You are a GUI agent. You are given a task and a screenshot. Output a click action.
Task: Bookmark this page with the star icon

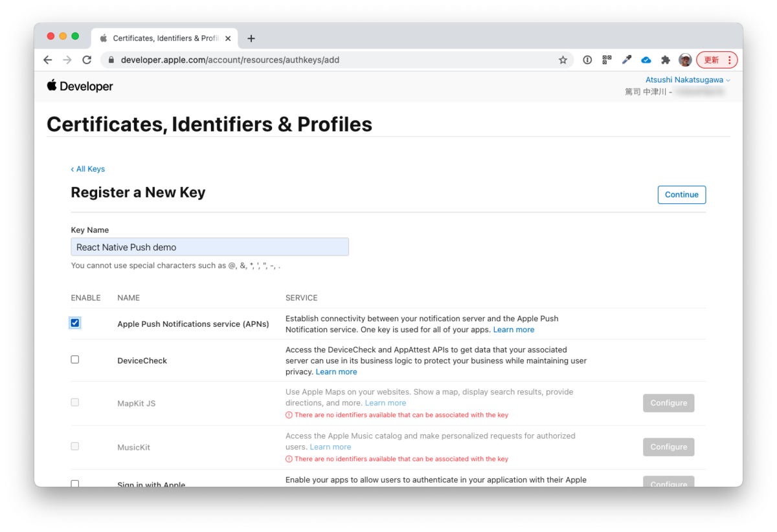coord(563,60)
